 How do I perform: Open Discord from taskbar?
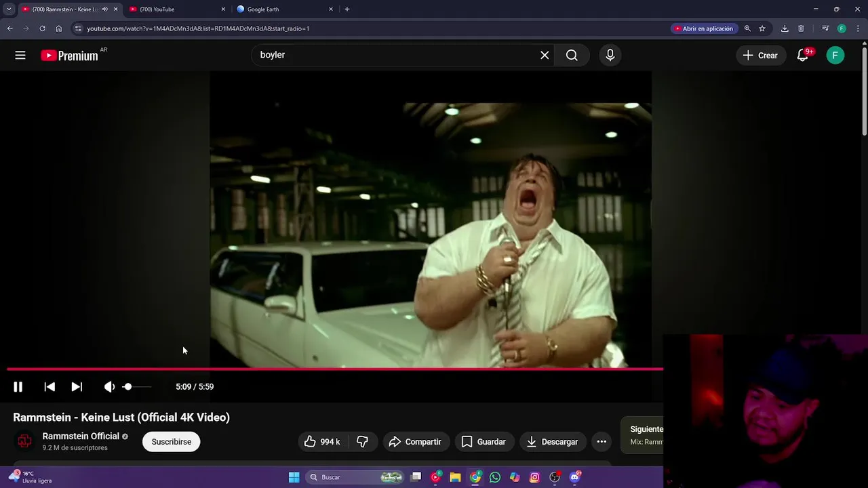(575, 477)
